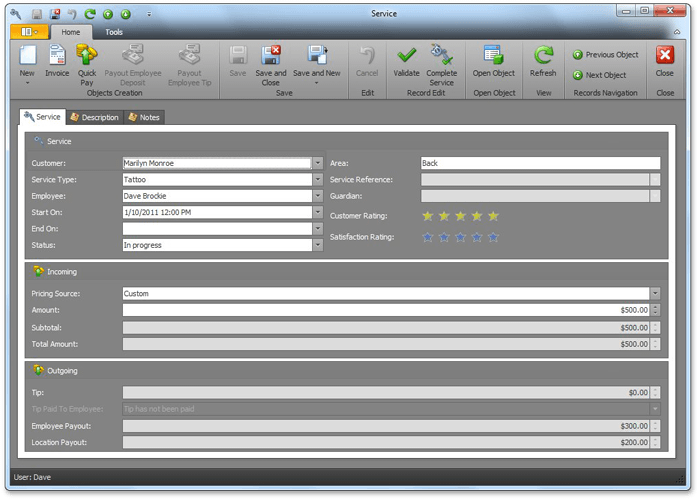The width and height of the screenshot is (700, 501).
Task: Click the Invoice icon in ribbon
Action: (x=57, y=56)
